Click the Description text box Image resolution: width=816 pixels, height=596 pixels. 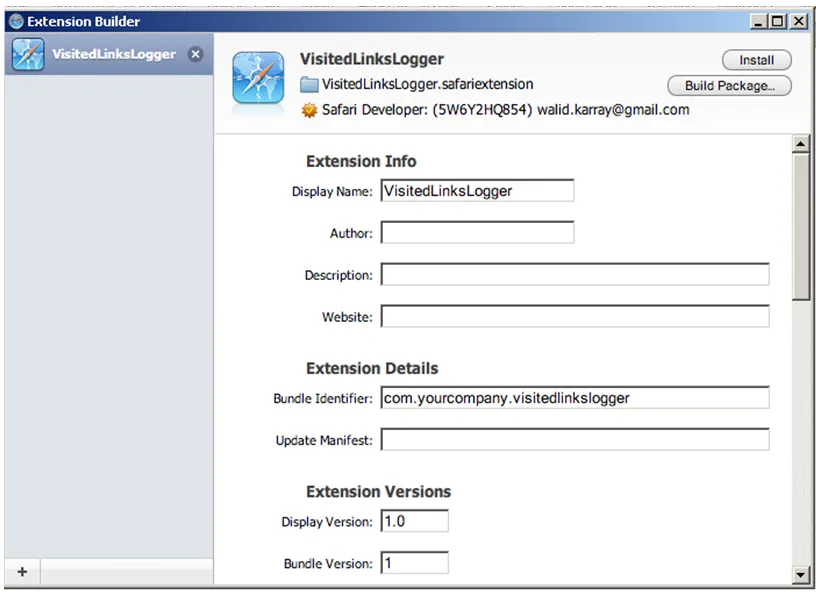[x=575, y=274]
